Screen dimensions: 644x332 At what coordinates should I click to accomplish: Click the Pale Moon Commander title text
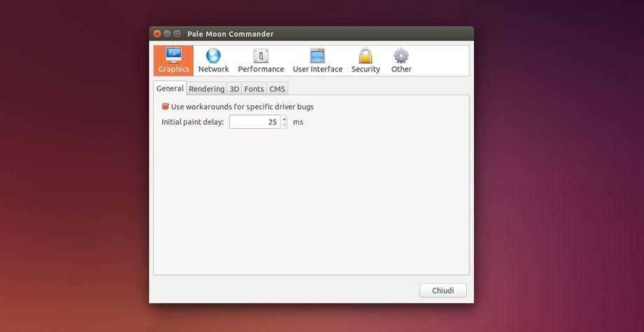tap(230, 34)
